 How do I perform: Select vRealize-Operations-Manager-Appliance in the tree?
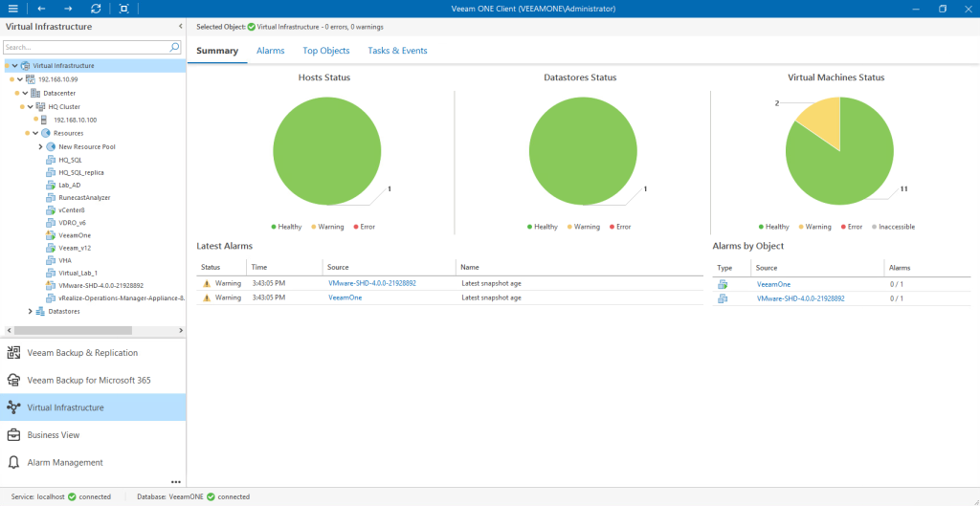pos(122,298)
